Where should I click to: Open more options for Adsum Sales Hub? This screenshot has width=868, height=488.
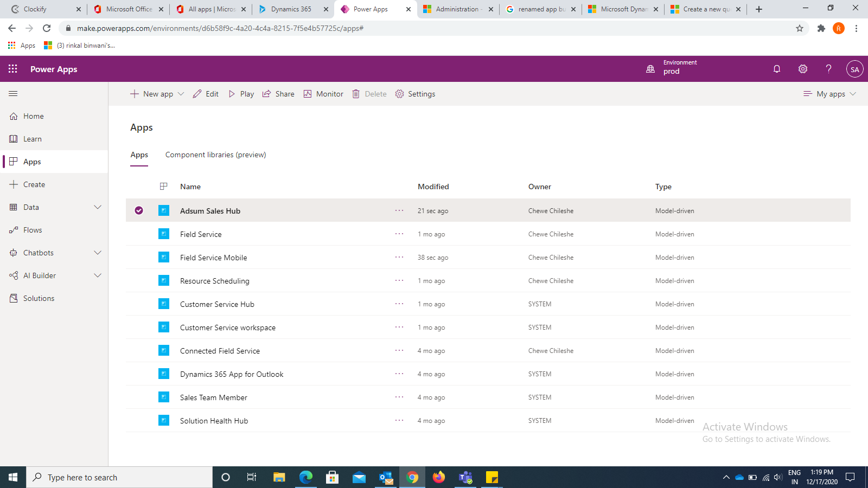[399, 210]
